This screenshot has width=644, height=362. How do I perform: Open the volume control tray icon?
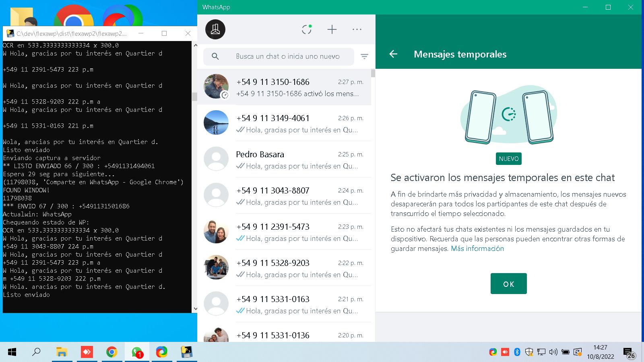[553, 352]
